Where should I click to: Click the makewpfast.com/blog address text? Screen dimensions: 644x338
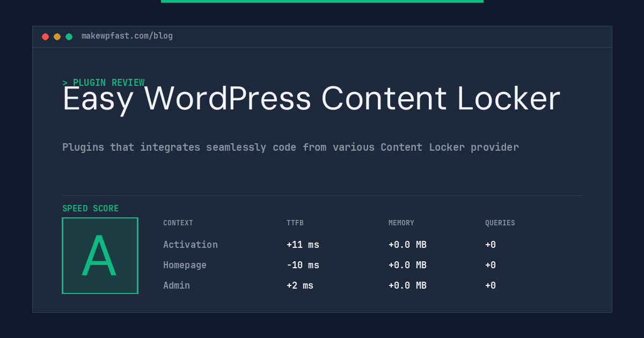pos(127,36)
